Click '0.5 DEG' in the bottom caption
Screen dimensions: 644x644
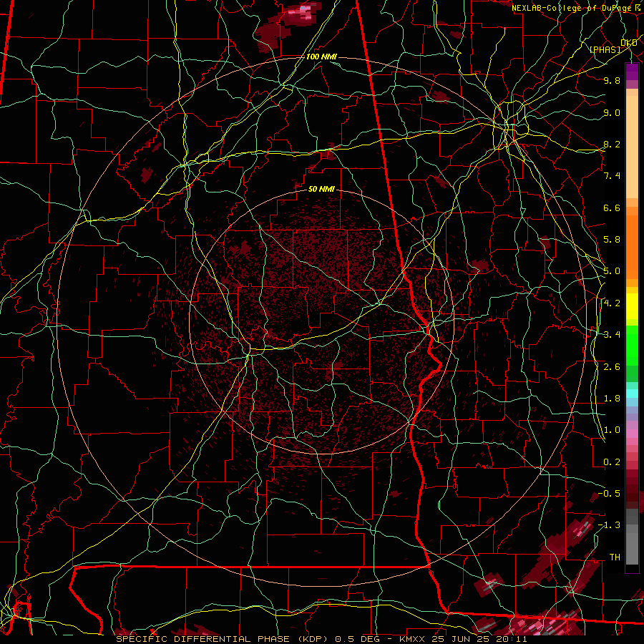point(357,639)
